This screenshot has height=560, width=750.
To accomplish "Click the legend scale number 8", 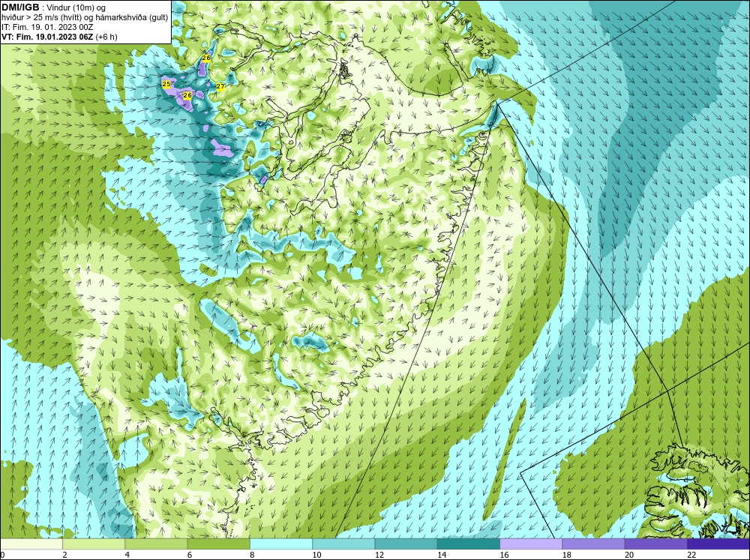I will pyautogui.click(x=252, y=555).
